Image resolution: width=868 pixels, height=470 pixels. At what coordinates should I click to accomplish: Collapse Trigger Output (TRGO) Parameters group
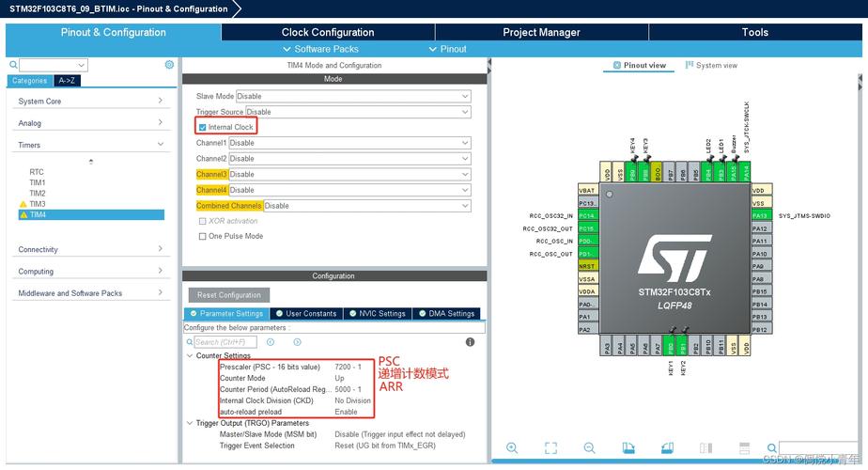190,423
